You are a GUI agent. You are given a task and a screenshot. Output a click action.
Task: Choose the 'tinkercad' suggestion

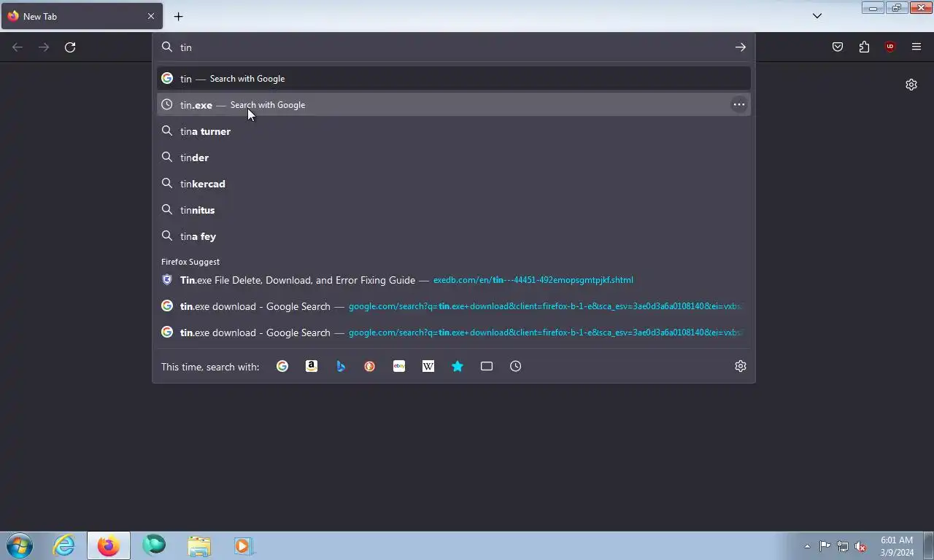[454, 184]
